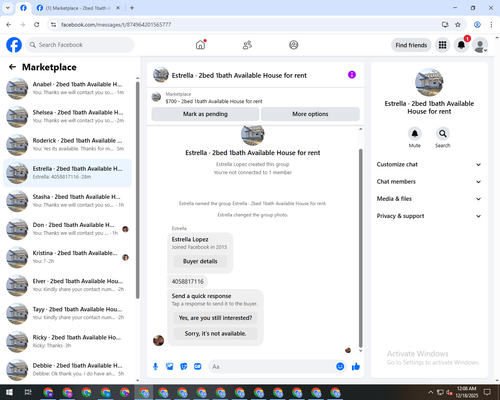
Task: Send 'Yes, are you still interested?' response
Action: (x=215, y=318)
